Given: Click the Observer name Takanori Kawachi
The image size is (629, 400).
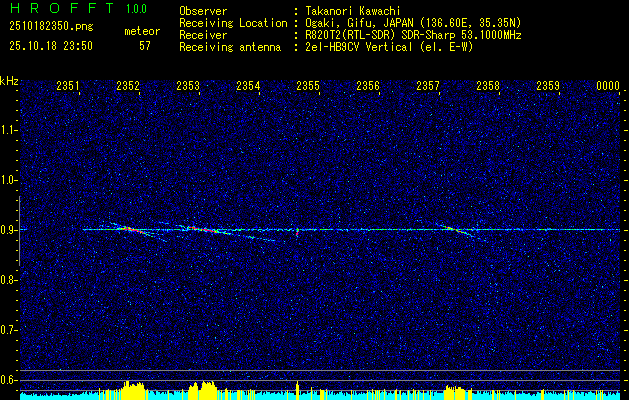Looking at the screenshot, I should pos(353,11).
